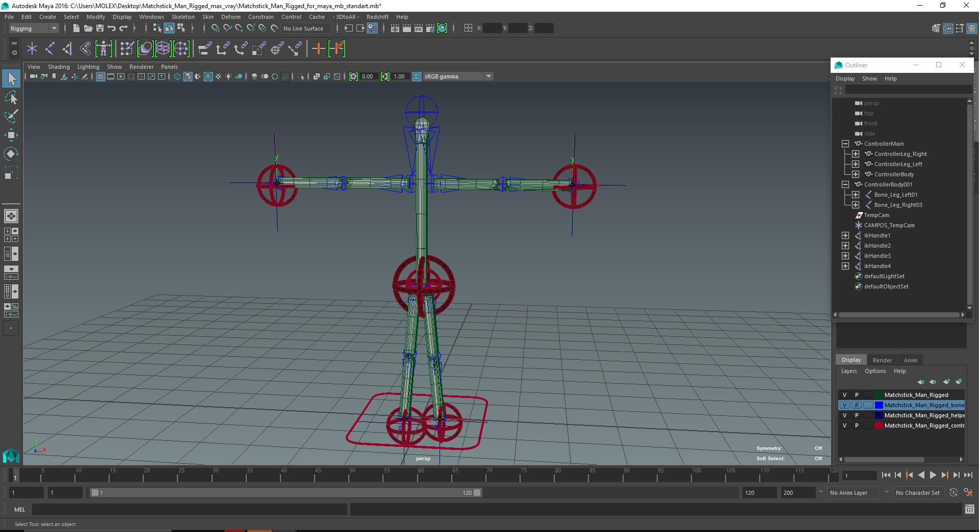This screenshot has height=532, width=980.
Task: Toggle the color management ON button
Action: pyautogui.click(x=417, y=76)
